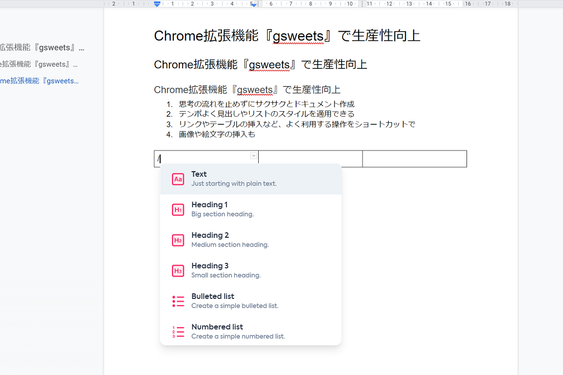Click the Text 'Aa' icon in popup
Viewport: 563px width, 375px height.
tap(178, 179)
